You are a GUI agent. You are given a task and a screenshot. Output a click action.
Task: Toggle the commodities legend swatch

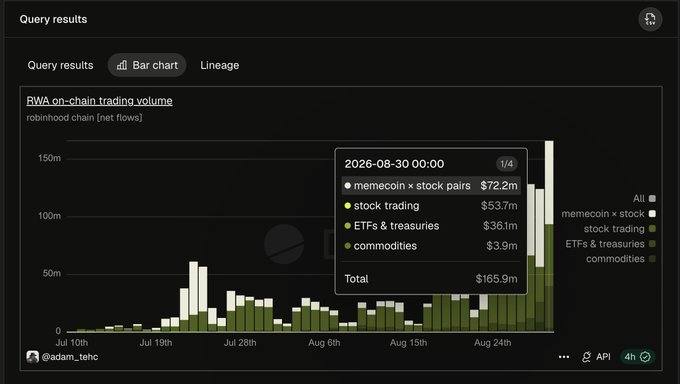coord(652,259)
